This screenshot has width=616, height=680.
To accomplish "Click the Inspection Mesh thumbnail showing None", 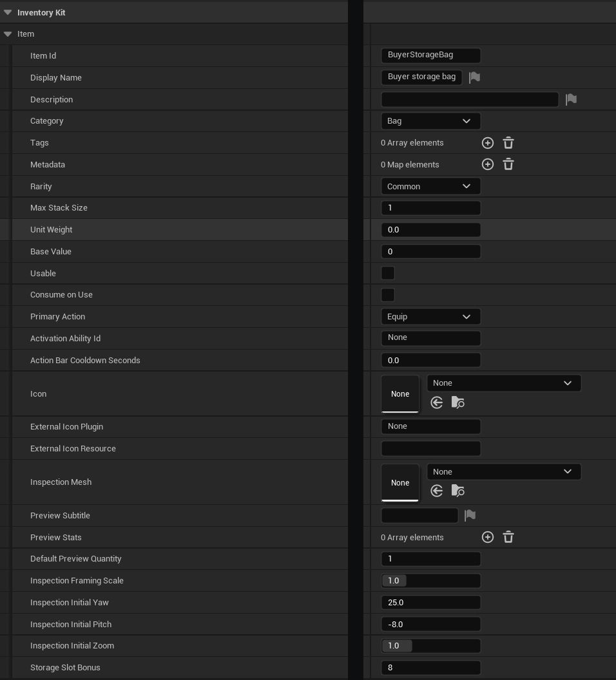I will [x=400, y=483].
